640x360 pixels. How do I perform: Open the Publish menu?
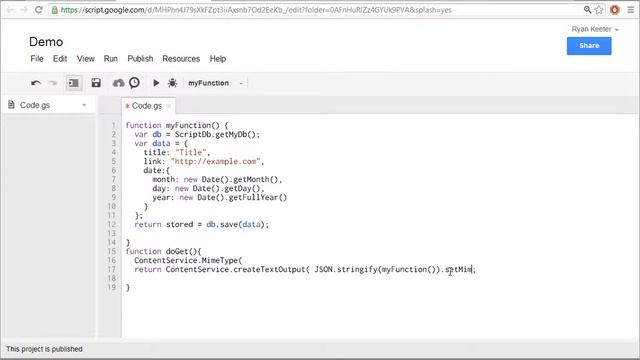[x=140, y=59]
